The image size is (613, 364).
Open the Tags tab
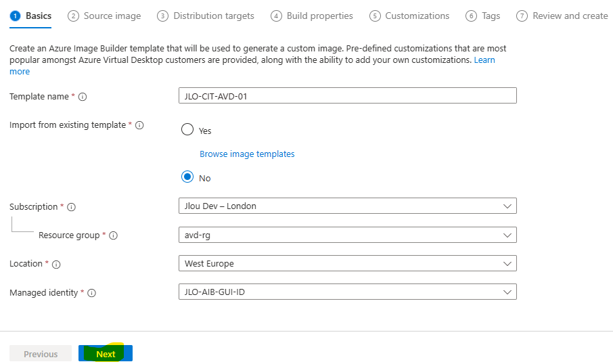click(483, 16)
